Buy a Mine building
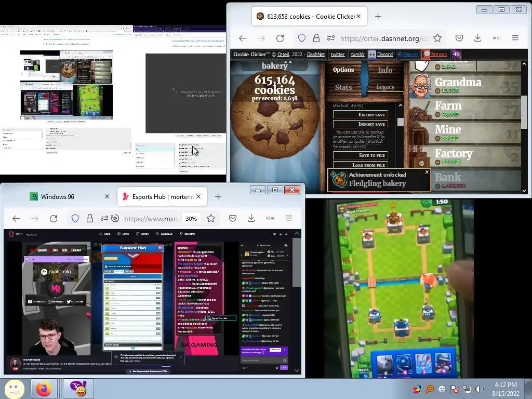Image resolution: width=532 pixels, height=399 pixels. pyautogui.click(x=465, y=132)
